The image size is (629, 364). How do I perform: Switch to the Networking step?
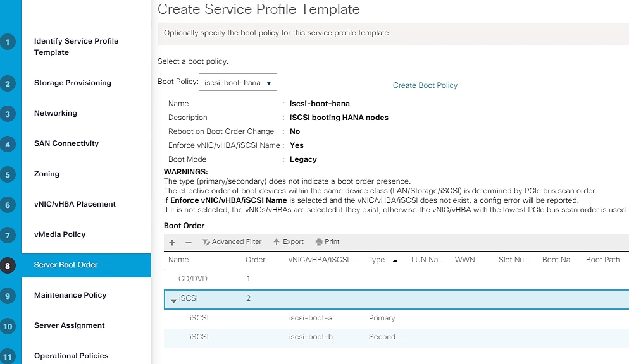[56, 113]
